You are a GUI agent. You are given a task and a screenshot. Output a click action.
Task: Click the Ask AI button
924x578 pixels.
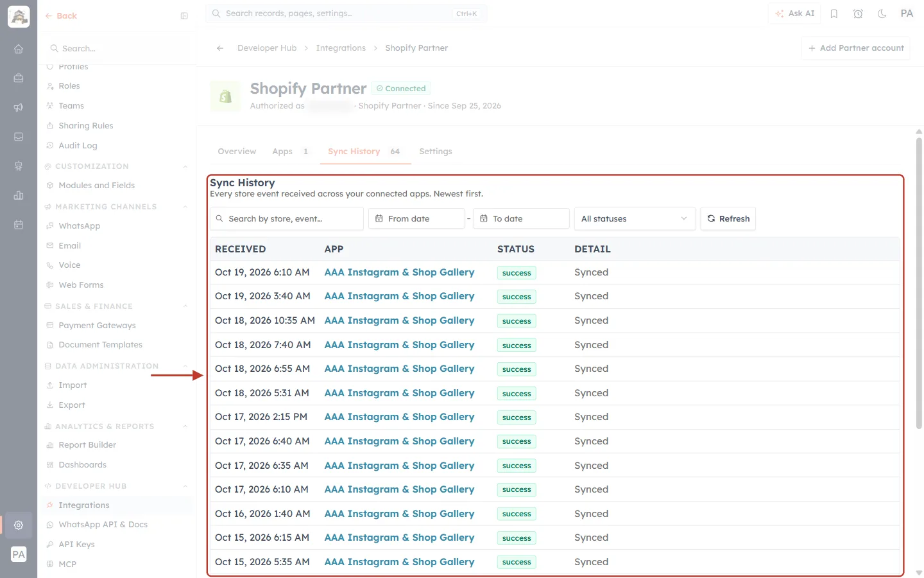pos(794,13)
